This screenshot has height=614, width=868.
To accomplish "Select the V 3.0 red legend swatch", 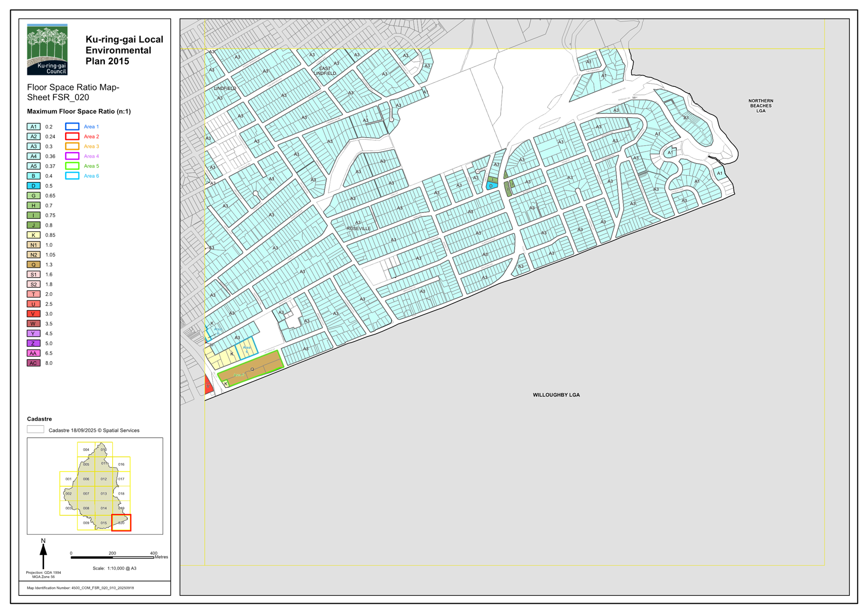I will (33, 314).
